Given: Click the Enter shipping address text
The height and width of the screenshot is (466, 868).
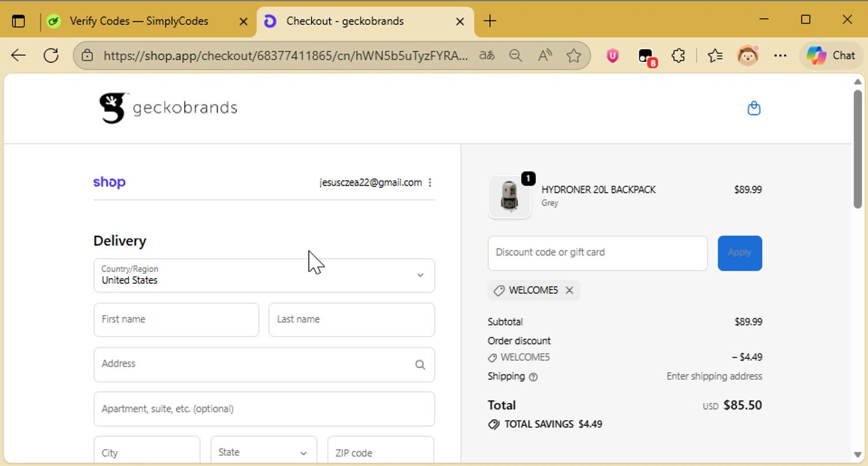Looking at the screenshot, I should coord(714,376).
